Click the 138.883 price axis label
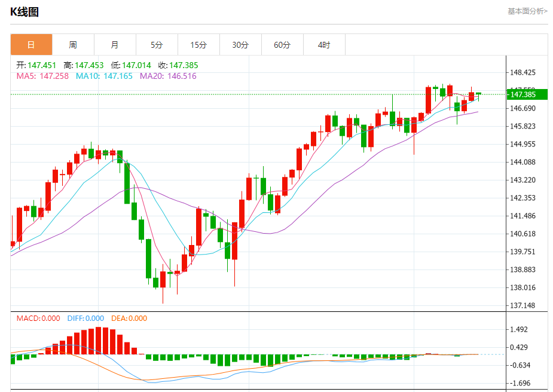 (523, 269)
